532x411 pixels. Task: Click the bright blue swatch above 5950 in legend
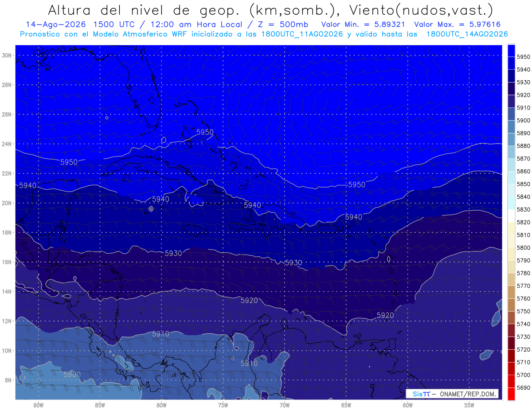(511, 51)
